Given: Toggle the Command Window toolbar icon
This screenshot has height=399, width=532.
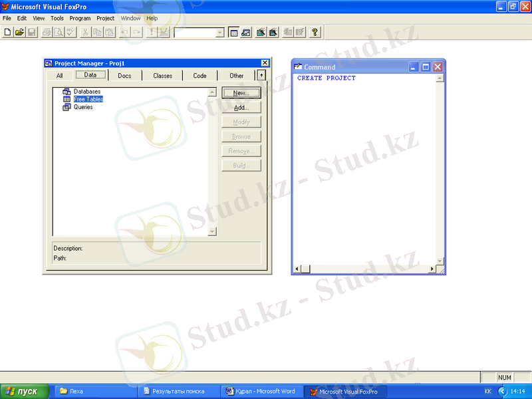Looking at the screenshot, I should (x=234, y=32).
